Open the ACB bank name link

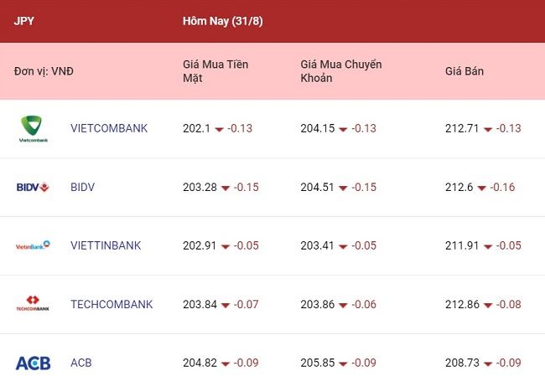click(81, 363)
